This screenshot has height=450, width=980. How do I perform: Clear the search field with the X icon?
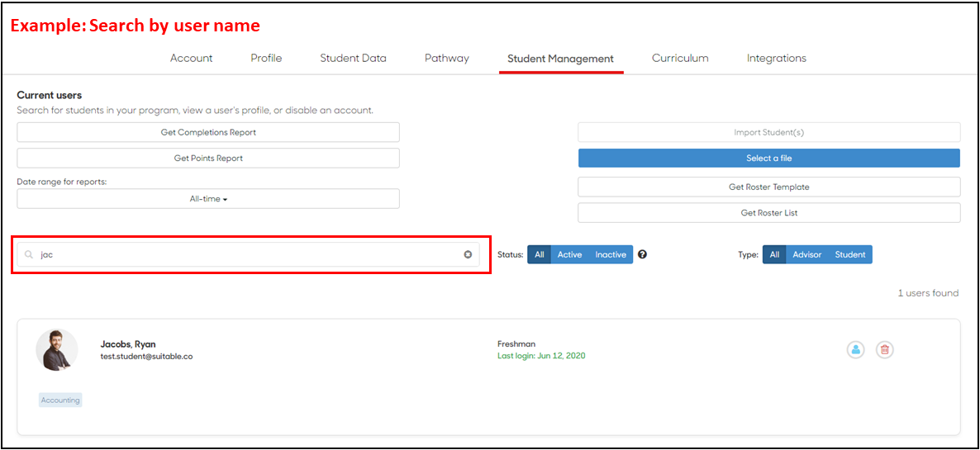click(x=468, y=254)
